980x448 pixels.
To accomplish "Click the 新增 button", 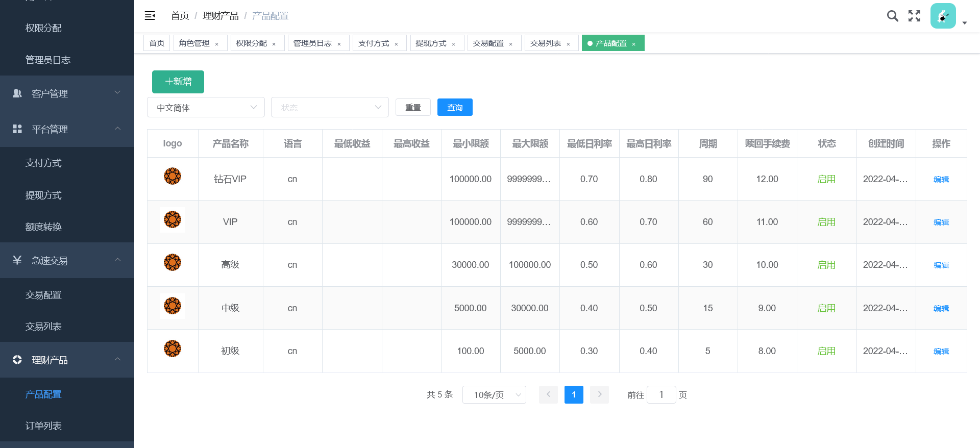I will (178, 82).
